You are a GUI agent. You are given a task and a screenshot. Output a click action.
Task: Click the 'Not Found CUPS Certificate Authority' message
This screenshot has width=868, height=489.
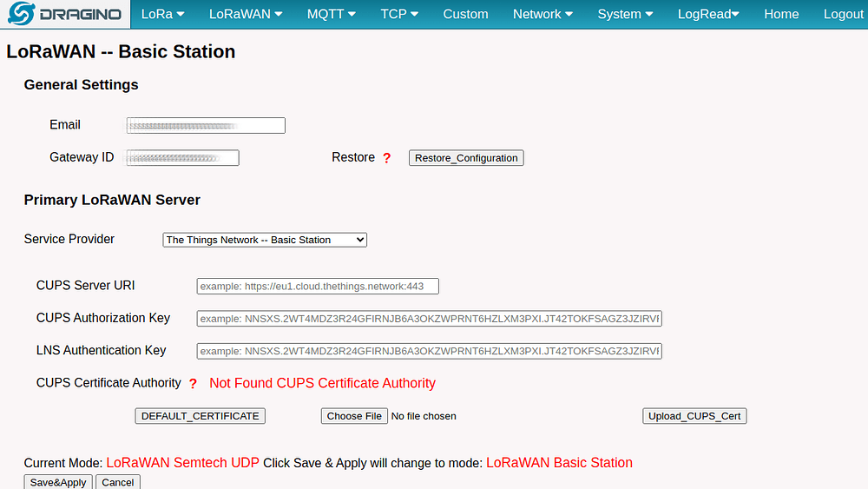click(322, 383)
